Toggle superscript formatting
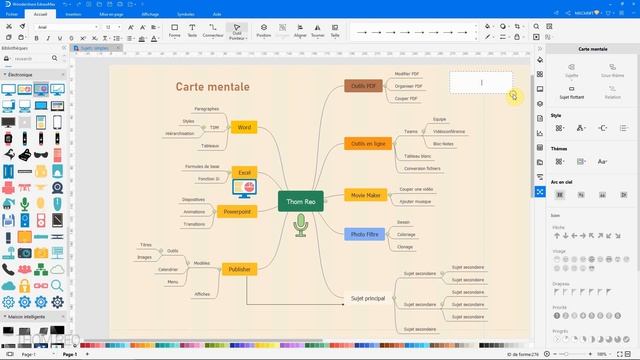Image resolution: width=640 pixels, height=360 pixels. [83, 38]
